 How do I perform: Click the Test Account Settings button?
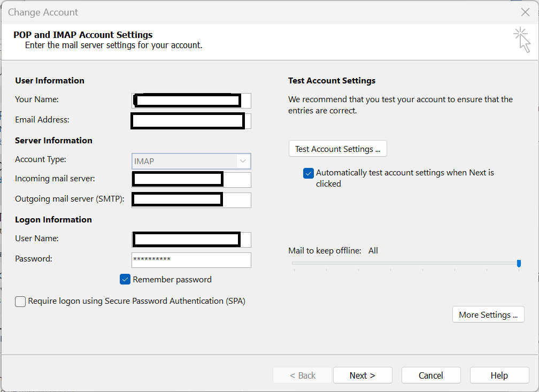(x=337, y=149)
